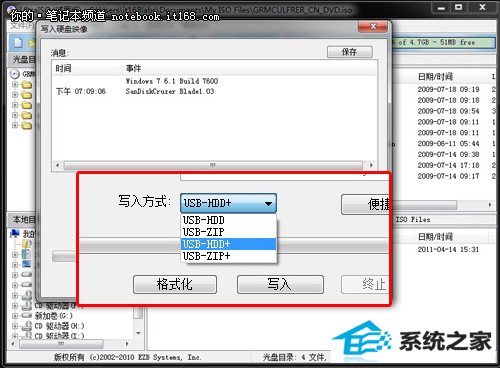Choose USB-HDD from the write method list
Image resolution: width=500 pixels, height=368 pixels.
pyautogui.click(x=229, y=220)
